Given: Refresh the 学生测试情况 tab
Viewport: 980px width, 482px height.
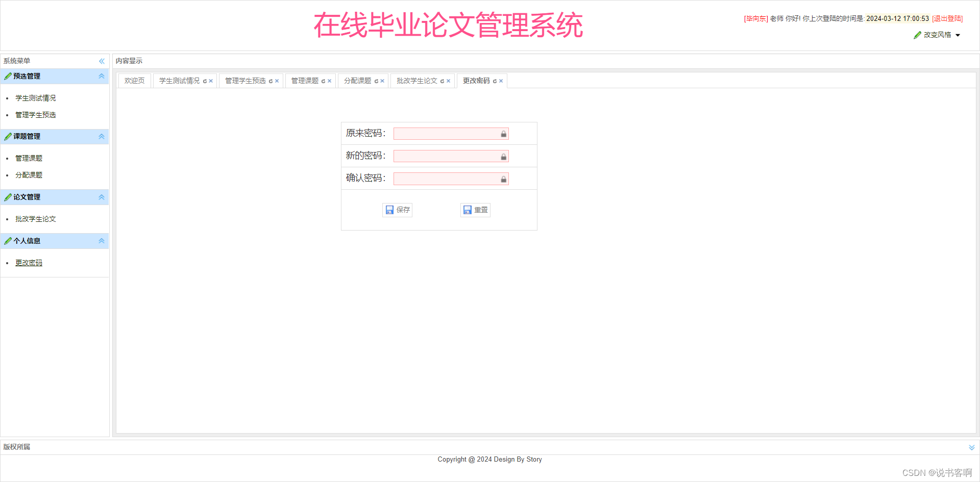Looking at the screenshot, I should (x=205, y=81).
